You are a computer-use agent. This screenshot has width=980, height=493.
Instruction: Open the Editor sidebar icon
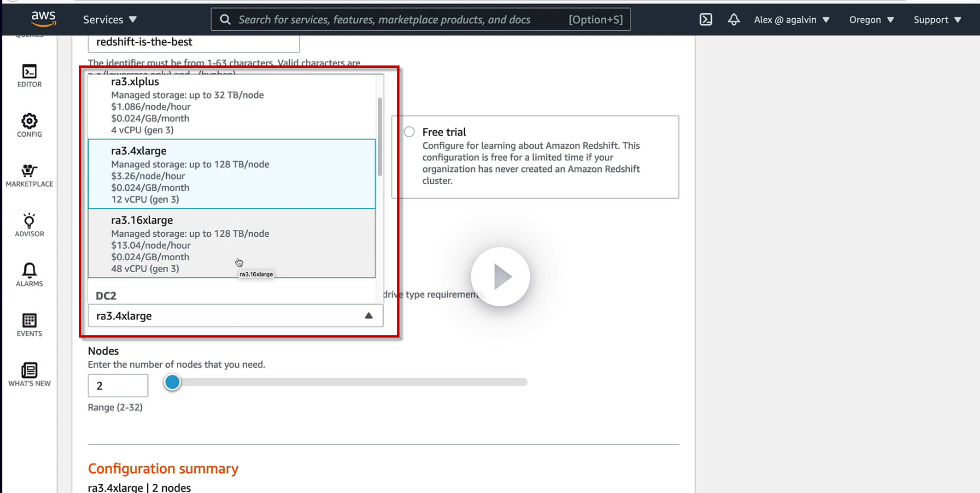[30, 76]
